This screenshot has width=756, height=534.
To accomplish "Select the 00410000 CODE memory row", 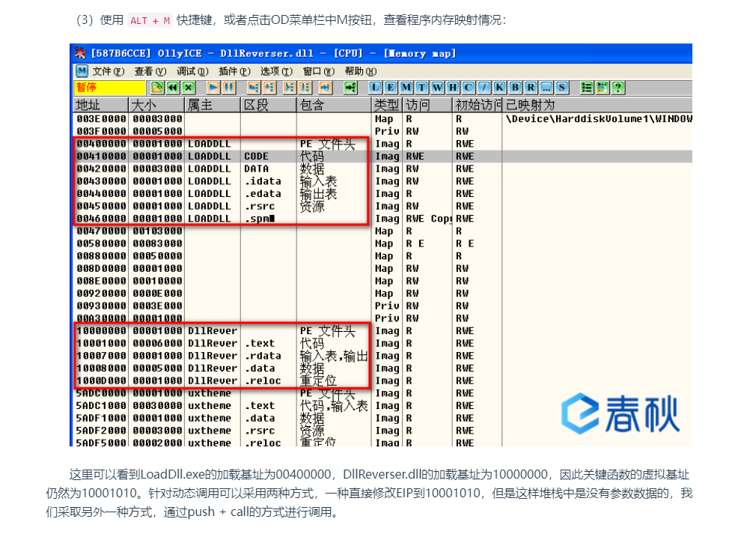I will pyautogui.click(x=225, y=157).
